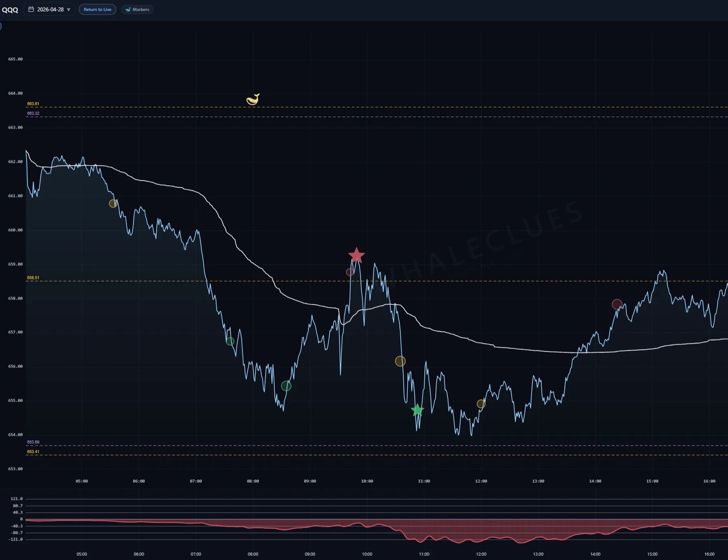Click the calendar icon beside the date
The width and height of the screenshot is (728, 560).
coord(31,9)
